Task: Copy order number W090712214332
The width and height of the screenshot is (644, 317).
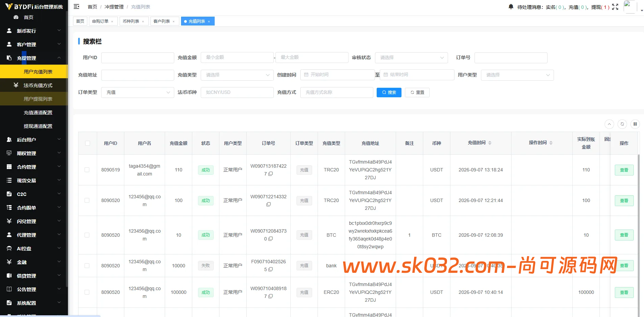Action: [x=268, y=204]
